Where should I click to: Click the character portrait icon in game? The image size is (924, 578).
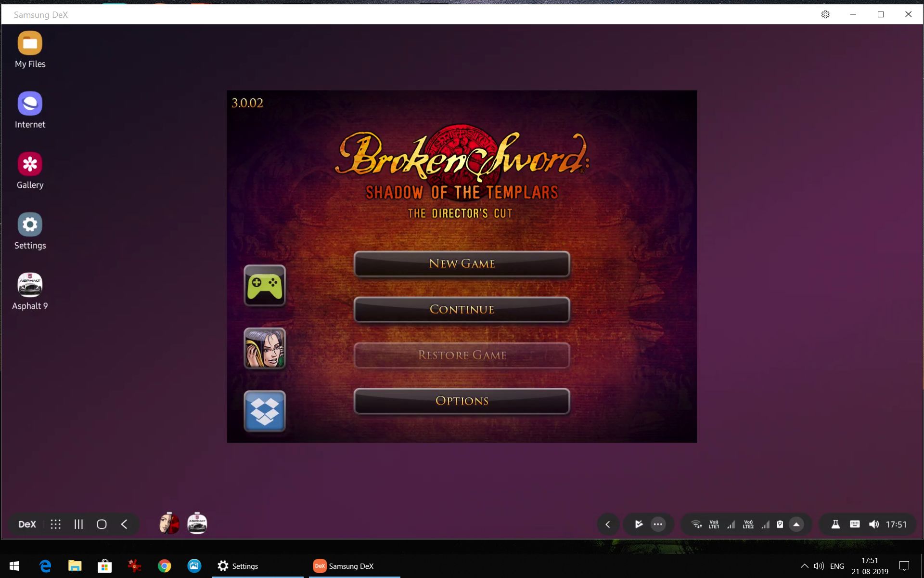click(265, 348)
